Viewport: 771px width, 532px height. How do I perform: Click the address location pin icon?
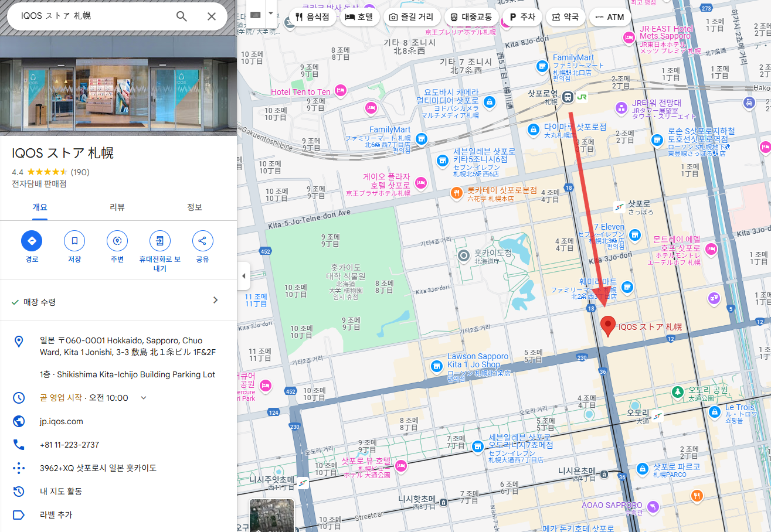pos(19,342)
